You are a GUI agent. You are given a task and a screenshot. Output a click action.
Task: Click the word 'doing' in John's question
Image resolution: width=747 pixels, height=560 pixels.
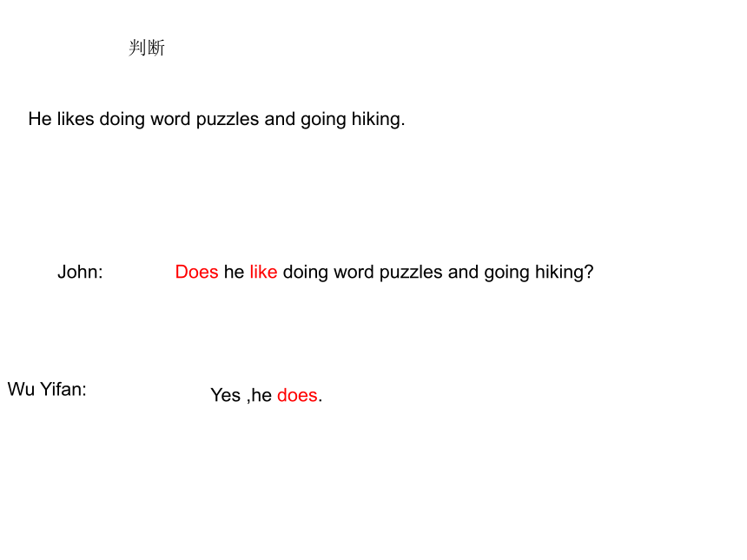coord(306,273)
